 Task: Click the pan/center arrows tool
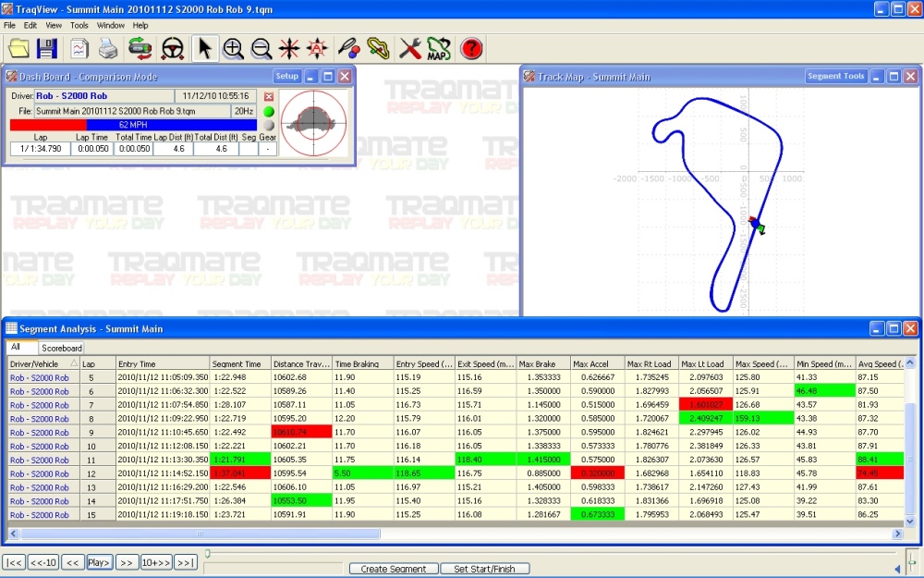coord(289,48)
